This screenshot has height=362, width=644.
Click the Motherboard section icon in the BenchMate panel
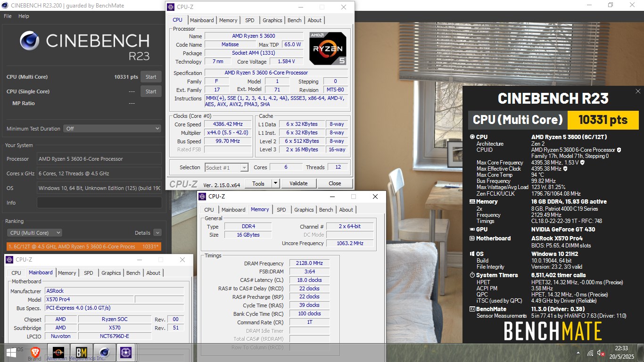coord(472,239)
